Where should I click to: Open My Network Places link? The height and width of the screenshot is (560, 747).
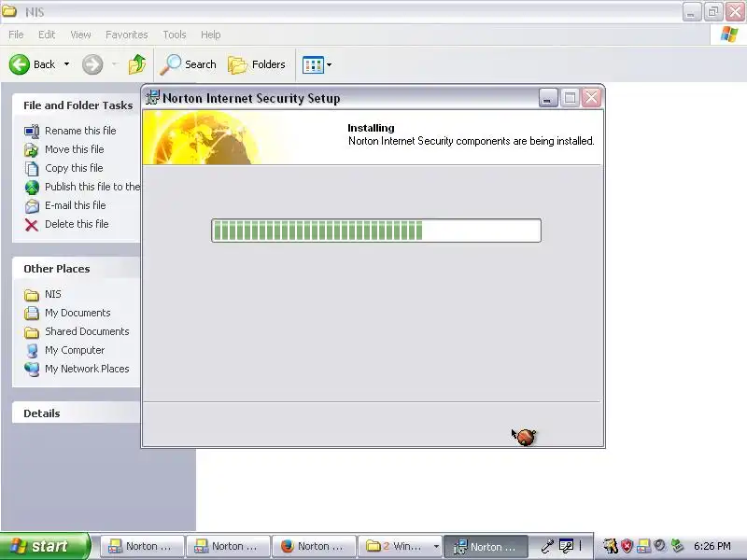coord(87,369)
